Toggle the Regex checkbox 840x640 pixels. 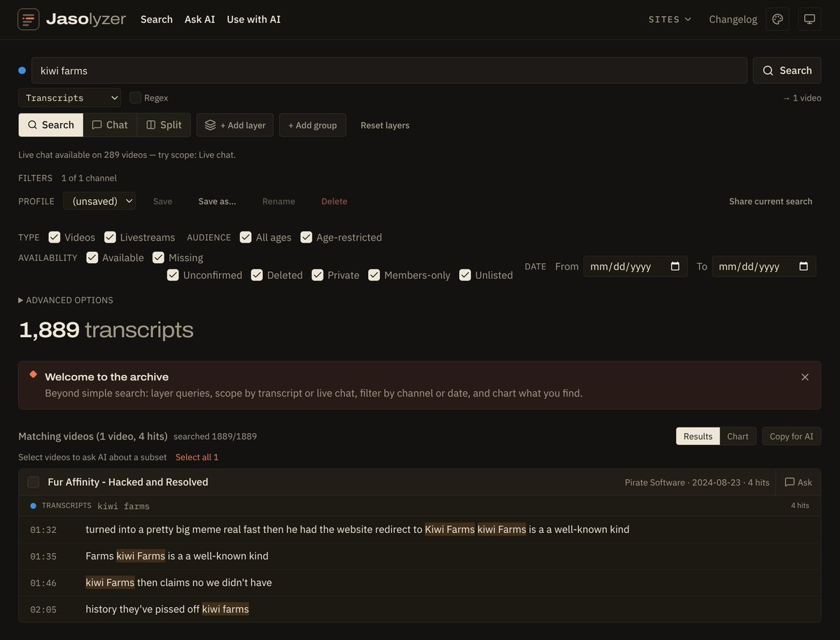point(136,98)
